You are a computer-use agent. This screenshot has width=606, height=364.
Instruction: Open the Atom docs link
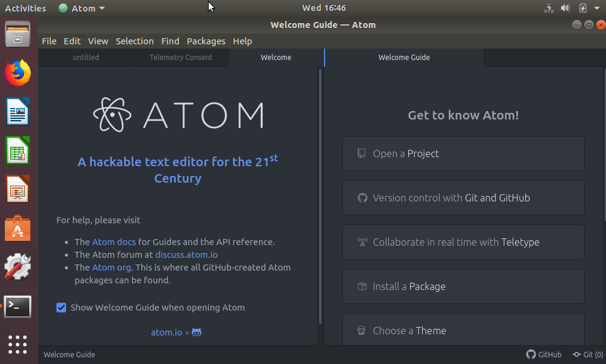click(114, 242)
